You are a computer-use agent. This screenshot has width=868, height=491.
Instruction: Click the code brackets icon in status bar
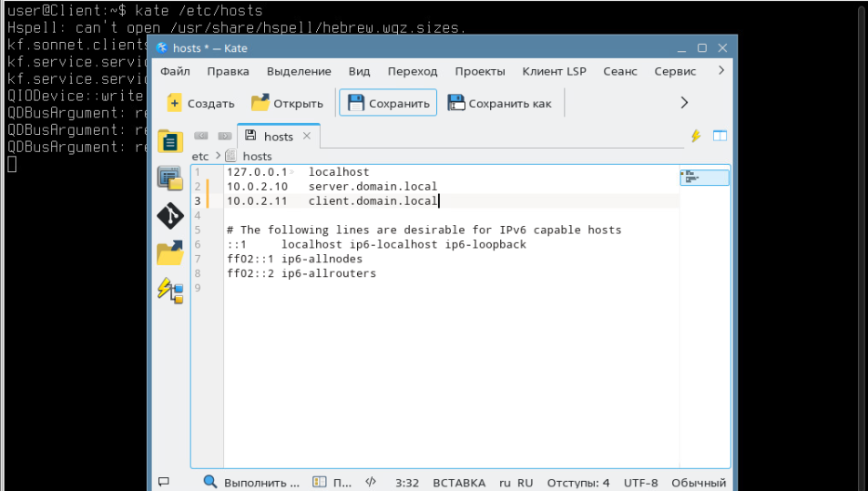coord(371,482)
